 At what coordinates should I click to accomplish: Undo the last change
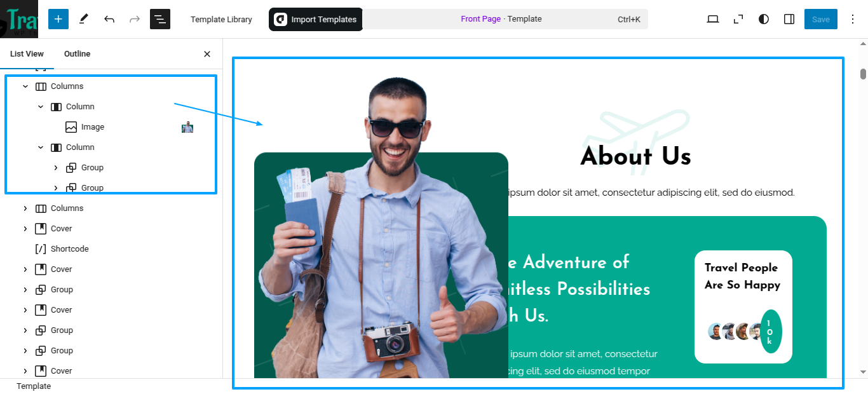pyautogui.click(x=109, y=19)
